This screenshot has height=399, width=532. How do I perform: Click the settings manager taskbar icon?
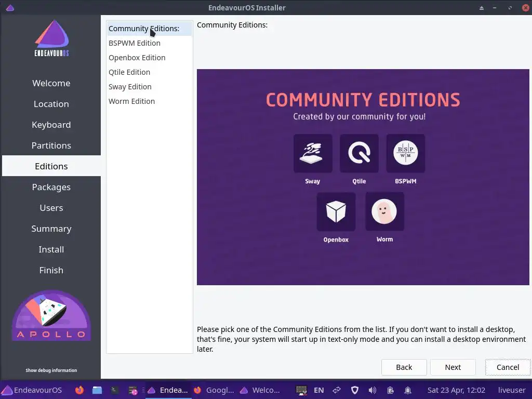(132, 391)
